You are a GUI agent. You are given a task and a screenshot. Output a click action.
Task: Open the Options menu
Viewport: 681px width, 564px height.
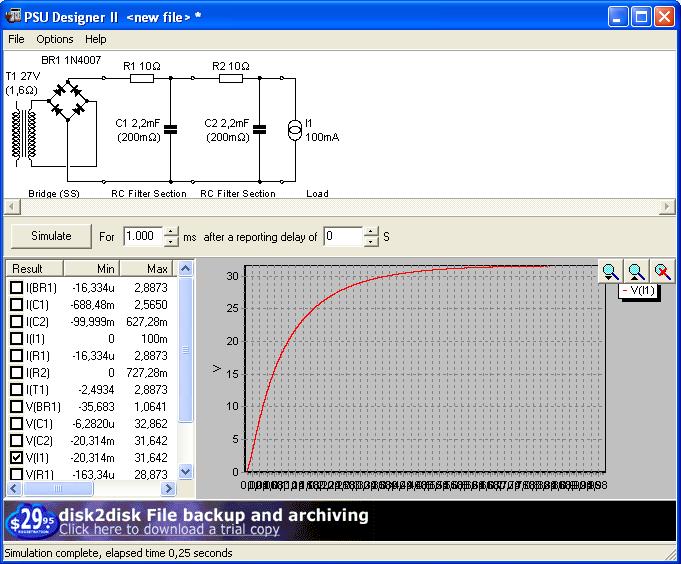55,39
